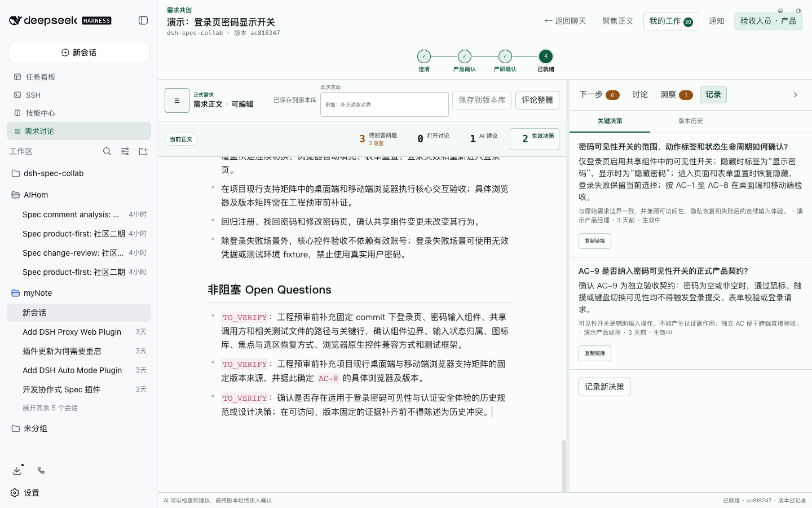Viewport: 812px width, 508px height.
Task: Click 返回聊天 link
Action: 565,21
